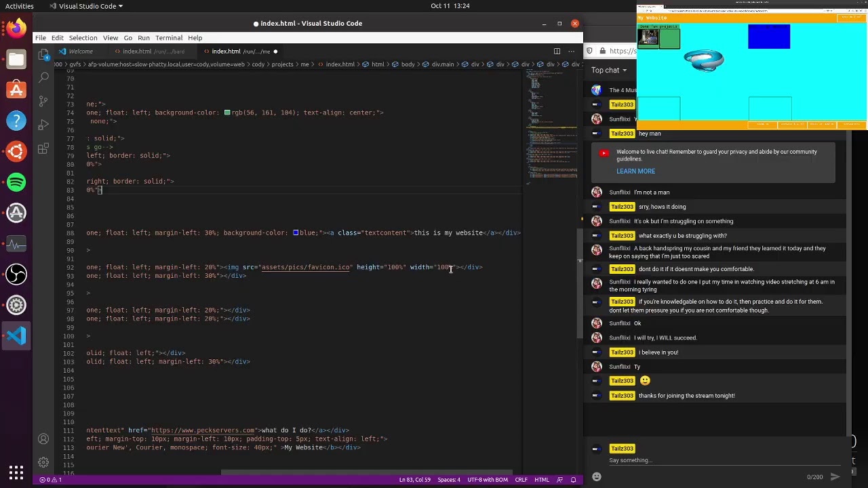
Task: Open the Extensions view
Action: coord(43,148)
